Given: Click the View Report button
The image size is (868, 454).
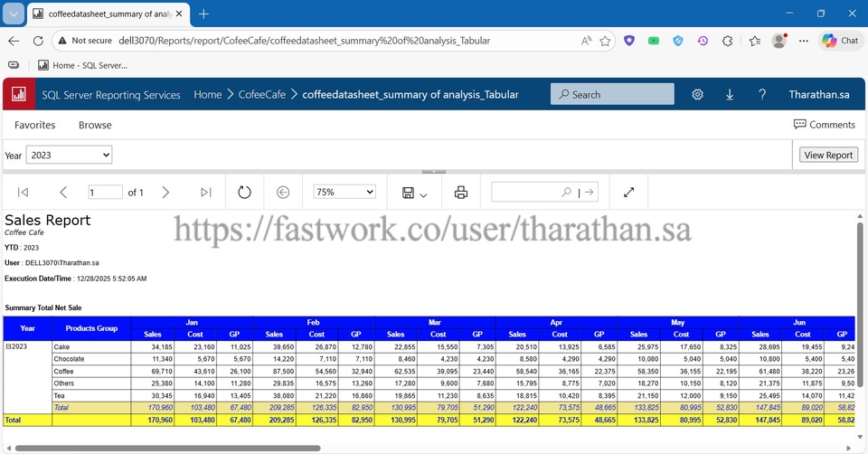Looking at the screenshot, I should click(827, 155).
